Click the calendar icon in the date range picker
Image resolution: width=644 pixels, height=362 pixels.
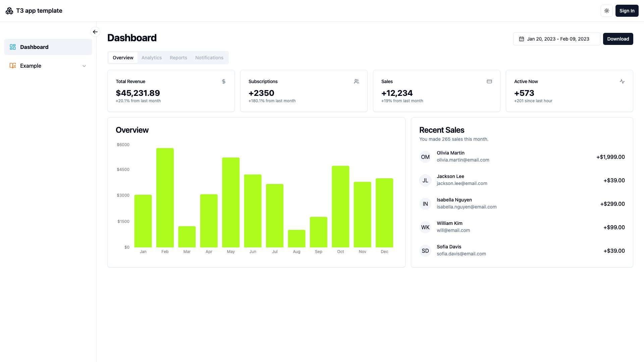pos(521,39)
